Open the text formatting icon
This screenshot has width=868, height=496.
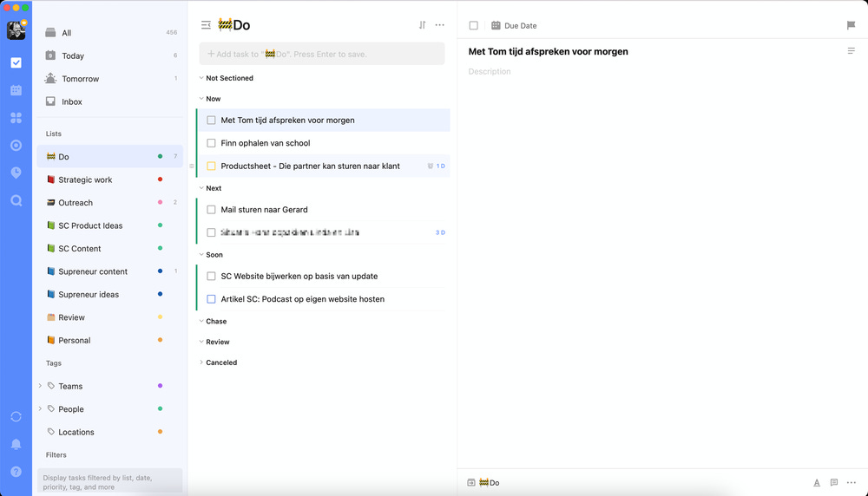click(x=817, y=483)
